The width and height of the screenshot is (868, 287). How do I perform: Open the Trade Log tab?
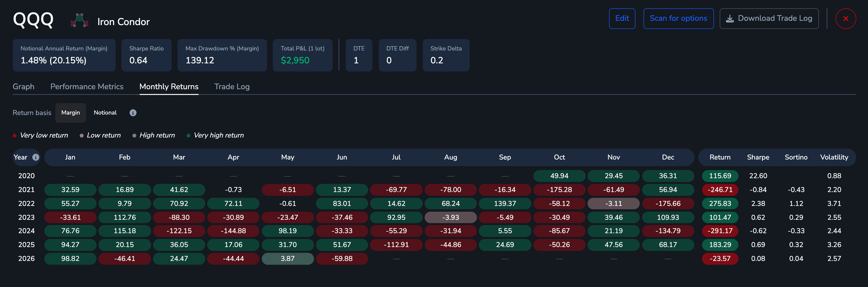232,87
